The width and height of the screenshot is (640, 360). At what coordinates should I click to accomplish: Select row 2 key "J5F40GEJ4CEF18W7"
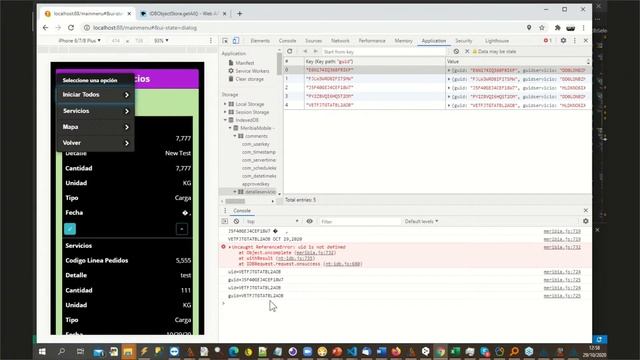click(x=329, y=88)
